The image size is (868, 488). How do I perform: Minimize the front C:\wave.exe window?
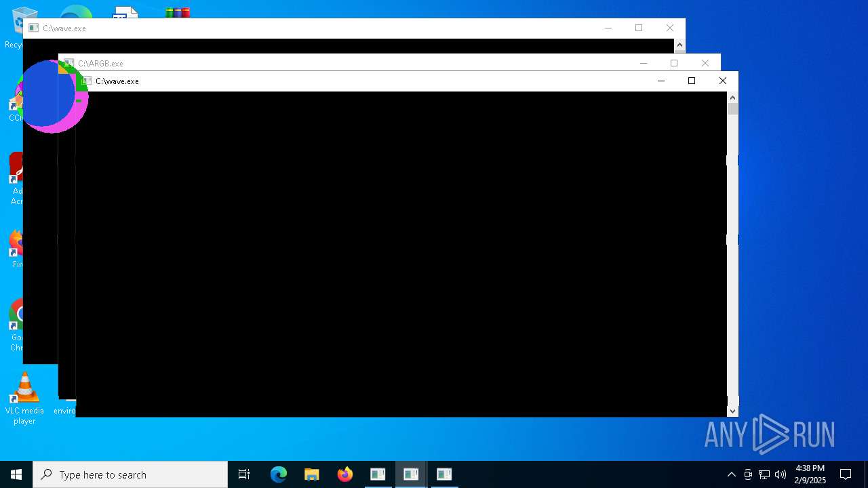[661, 81]
